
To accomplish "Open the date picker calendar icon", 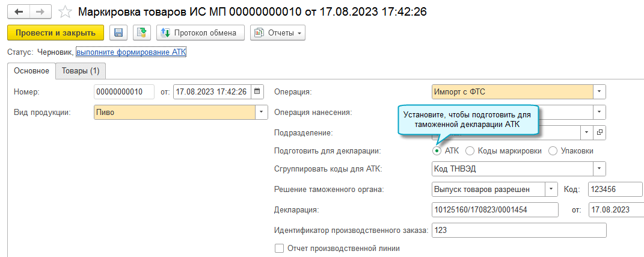I will pos(257,91).
